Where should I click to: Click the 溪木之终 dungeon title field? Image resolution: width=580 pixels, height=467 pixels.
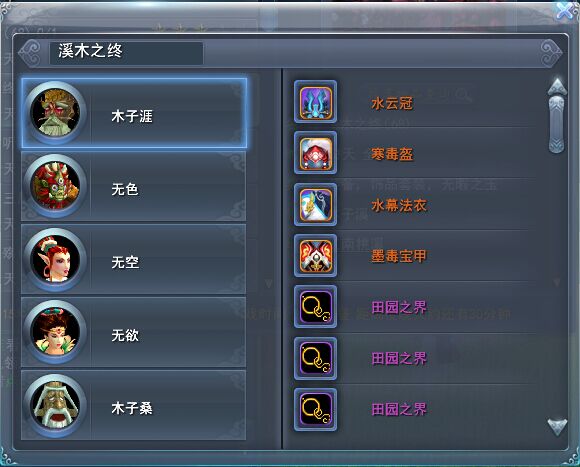[126, 53]
